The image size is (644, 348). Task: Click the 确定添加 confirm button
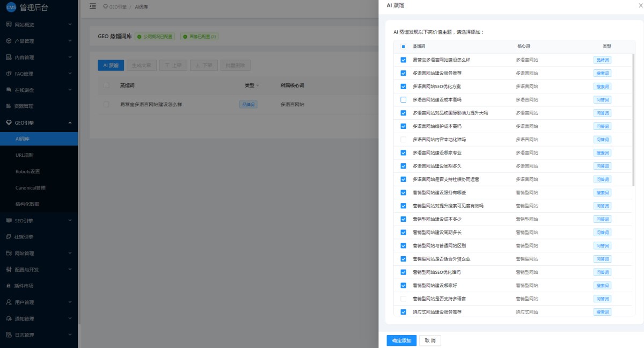[401, 340]
